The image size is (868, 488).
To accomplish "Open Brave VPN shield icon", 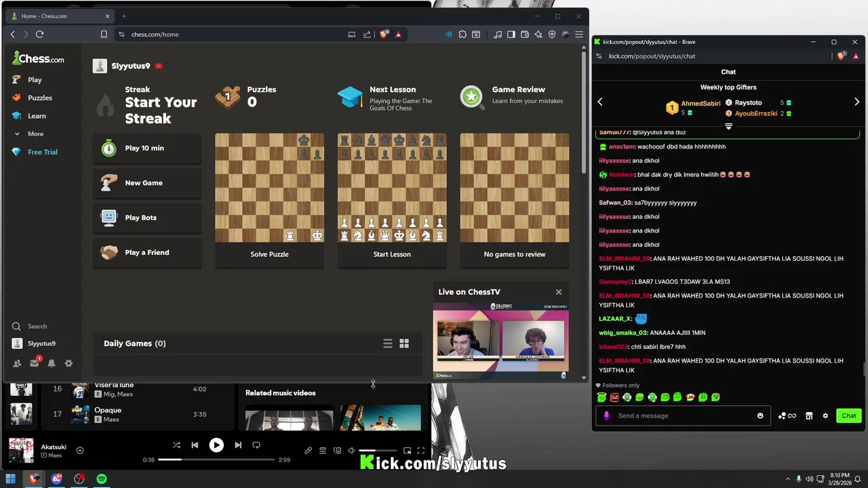I will 552,34.
